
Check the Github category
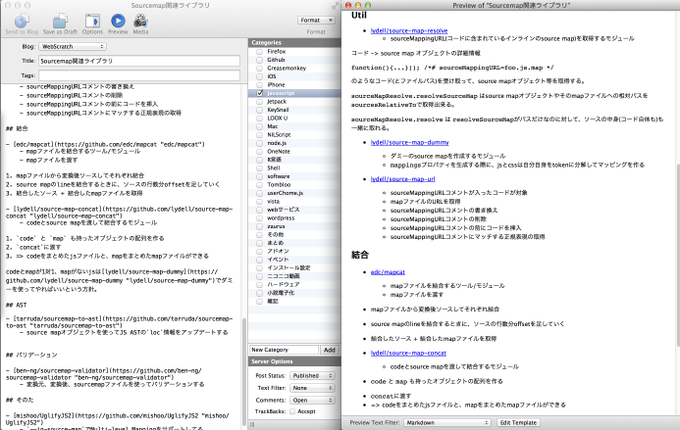click(x=259, y=60)
